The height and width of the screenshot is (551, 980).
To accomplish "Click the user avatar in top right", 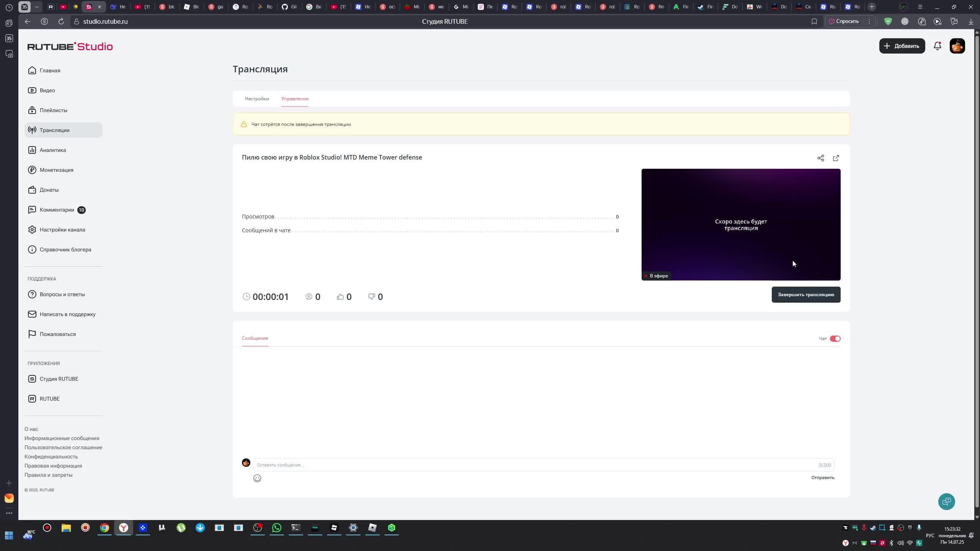I will (957, 46).
